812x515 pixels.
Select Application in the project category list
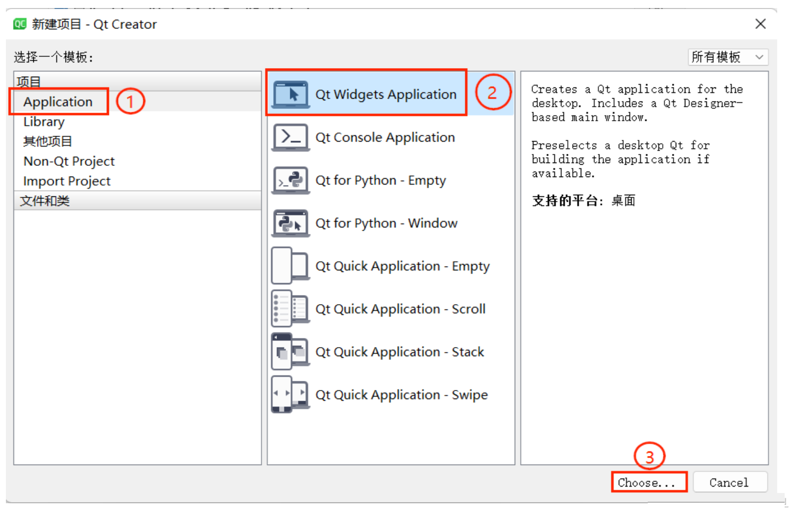pos(58,101)
